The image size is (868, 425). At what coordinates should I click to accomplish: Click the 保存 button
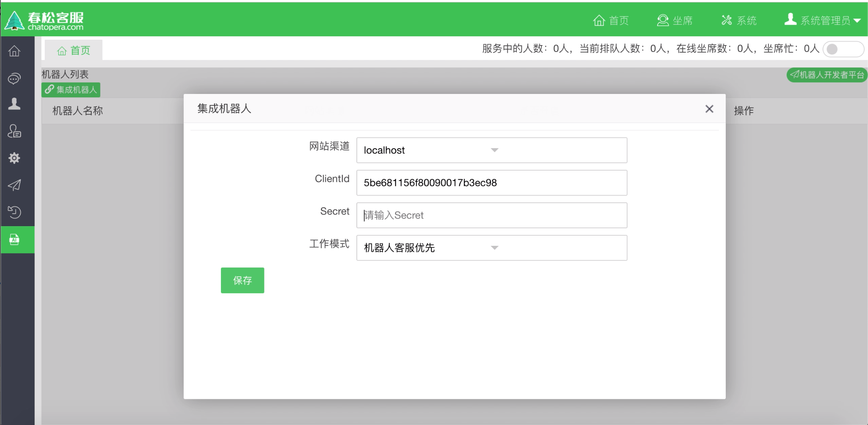[x=242, y=280]
